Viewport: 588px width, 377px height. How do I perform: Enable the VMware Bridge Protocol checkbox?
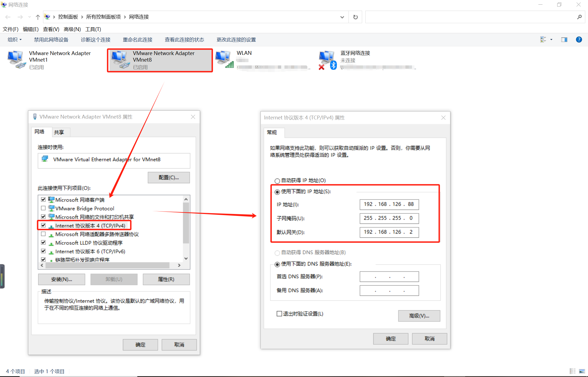coord(43,208)
